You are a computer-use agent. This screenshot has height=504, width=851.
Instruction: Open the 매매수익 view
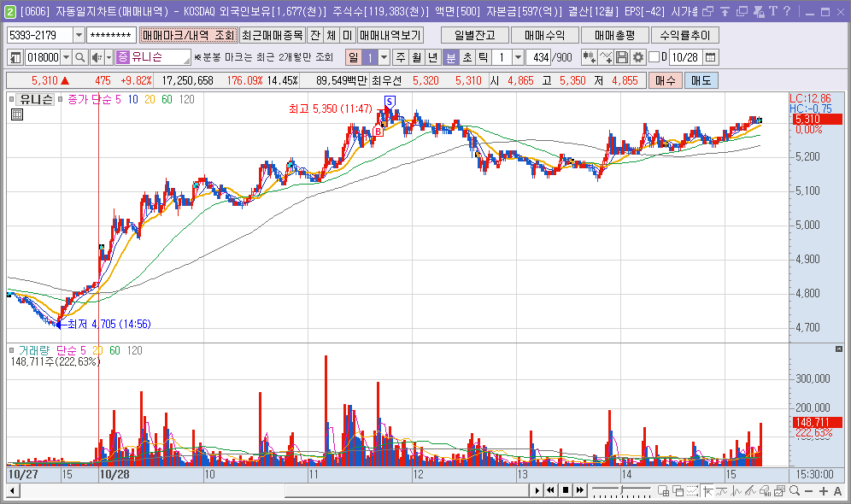[545, 35]
